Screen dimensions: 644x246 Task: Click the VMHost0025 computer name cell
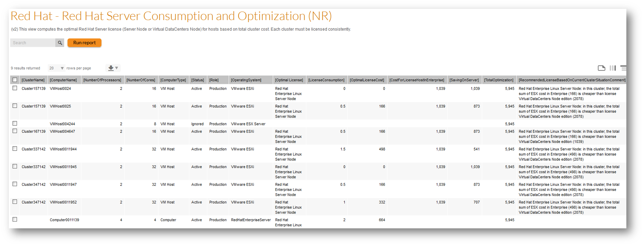60,106
